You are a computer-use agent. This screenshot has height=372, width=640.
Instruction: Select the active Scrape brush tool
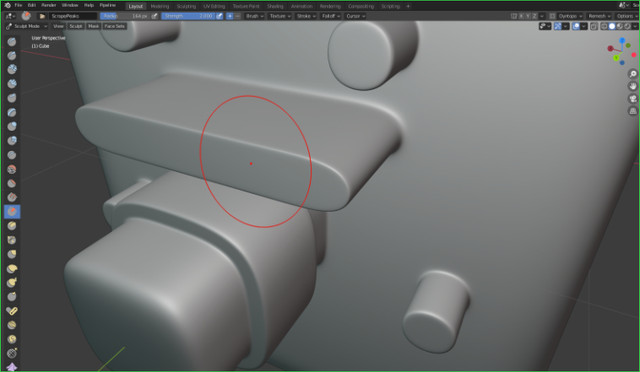(12, 211)
